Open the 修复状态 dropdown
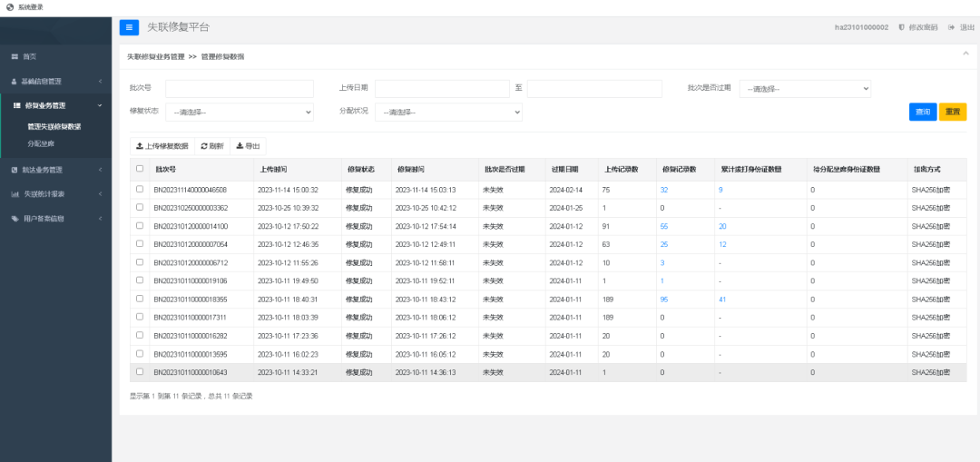Viewport: 980px width, 462px height. (x=240, y=112)
